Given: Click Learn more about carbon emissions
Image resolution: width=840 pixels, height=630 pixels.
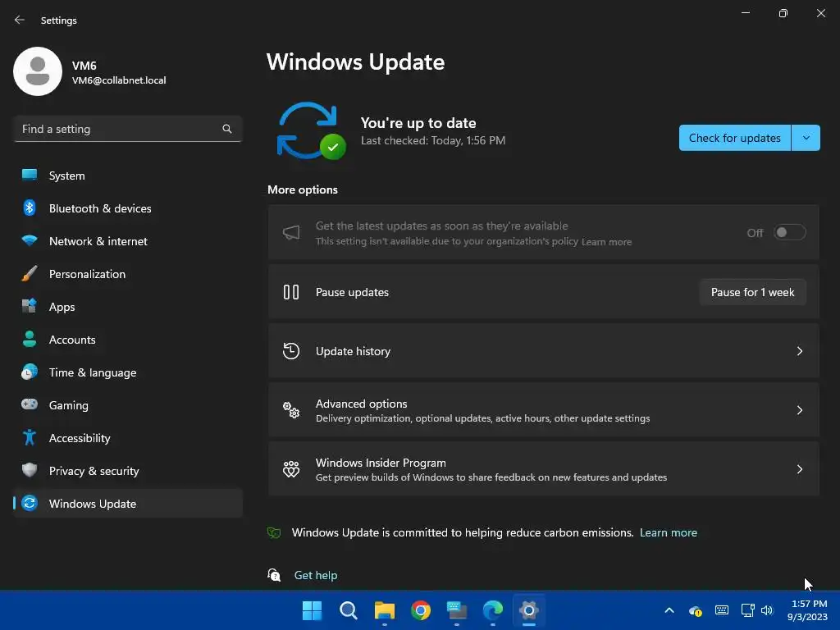Looking at the screenshot, I should coord(668,532).
